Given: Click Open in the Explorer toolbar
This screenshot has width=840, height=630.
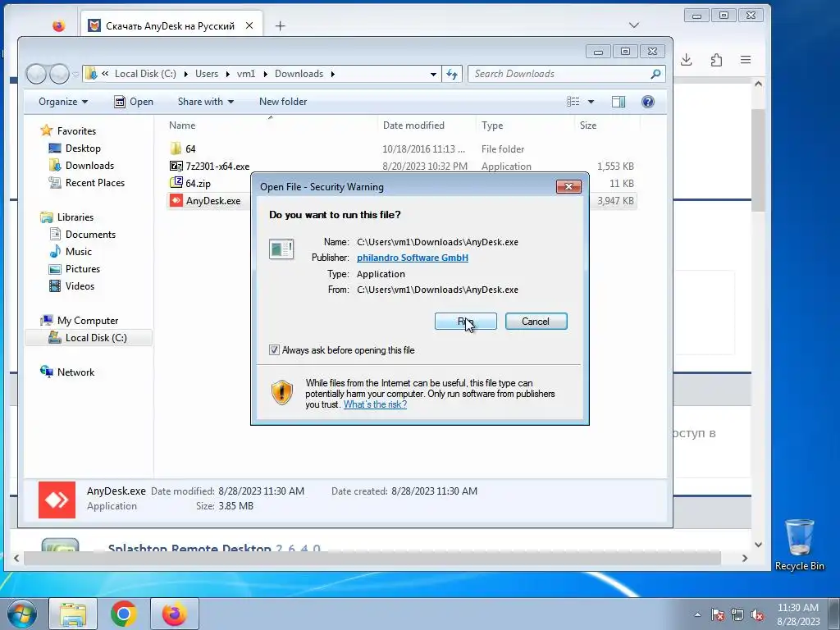Looking at the screenshot, I should point(134,102).
